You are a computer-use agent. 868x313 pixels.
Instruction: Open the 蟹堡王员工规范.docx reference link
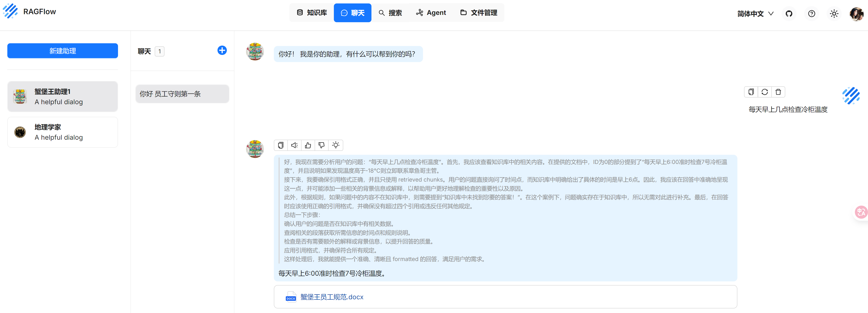332,297
